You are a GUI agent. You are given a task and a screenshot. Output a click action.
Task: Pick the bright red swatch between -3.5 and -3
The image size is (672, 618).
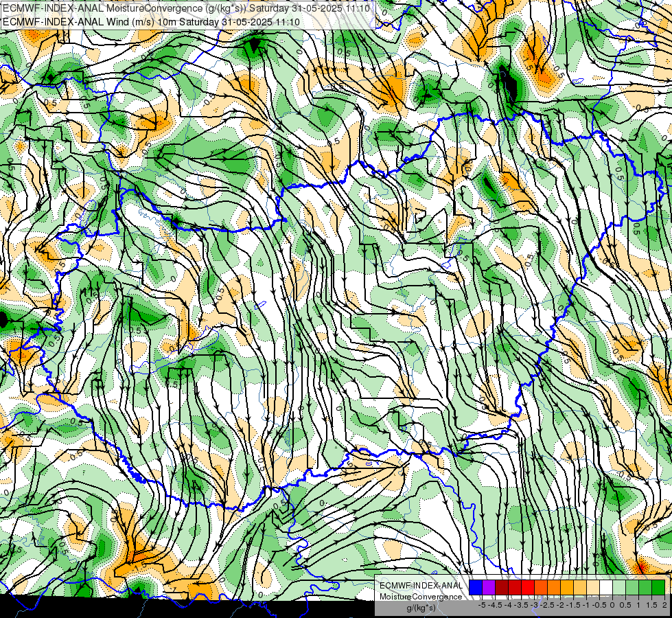528,588
